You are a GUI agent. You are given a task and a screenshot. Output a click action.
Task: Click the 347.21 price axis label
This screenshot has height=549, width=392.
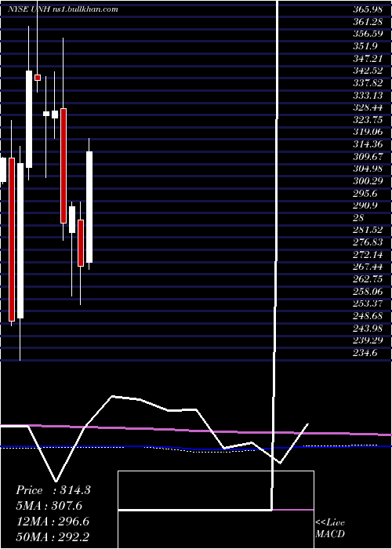368,59
